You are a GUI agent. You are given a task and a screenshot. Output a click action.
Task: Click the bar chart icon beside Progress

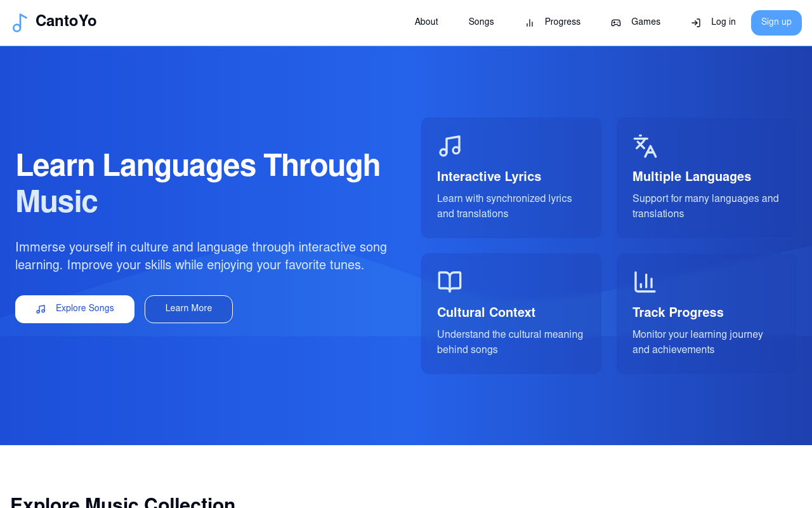[530, 23]
